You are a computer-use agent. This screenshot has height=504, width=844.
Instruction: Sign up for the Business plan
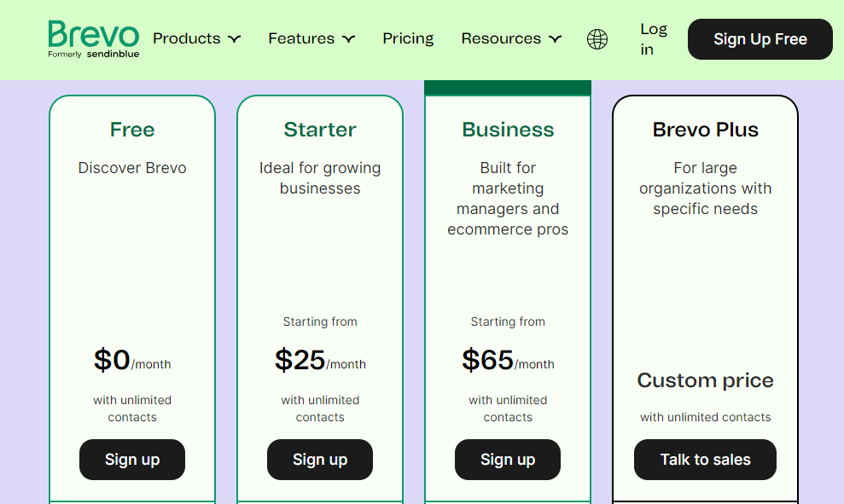click(508, 460)
